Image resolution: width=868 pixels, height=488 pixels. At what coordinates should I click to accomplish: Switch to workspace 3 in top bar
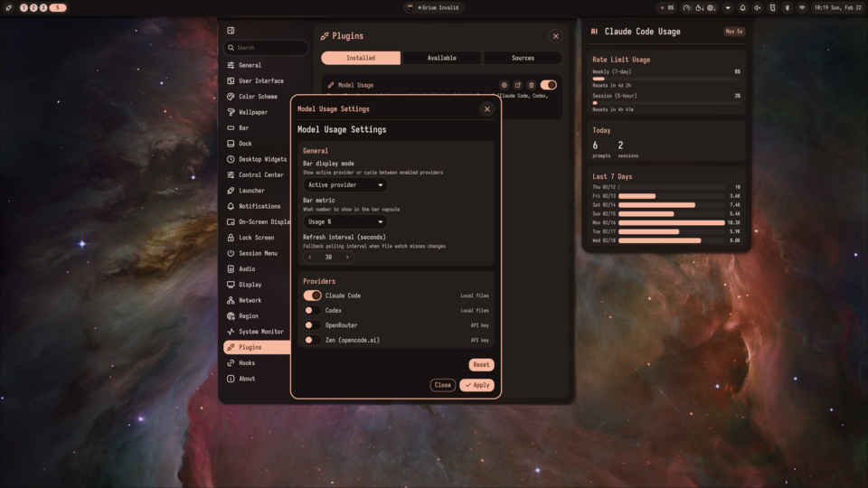click(43, 8)
